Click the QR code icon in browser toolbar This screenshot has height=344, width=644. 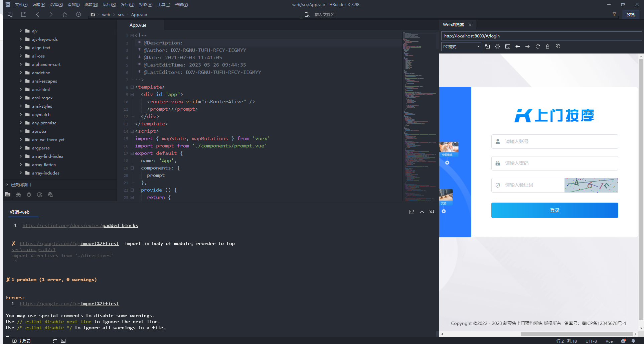[x=557, y=46]
